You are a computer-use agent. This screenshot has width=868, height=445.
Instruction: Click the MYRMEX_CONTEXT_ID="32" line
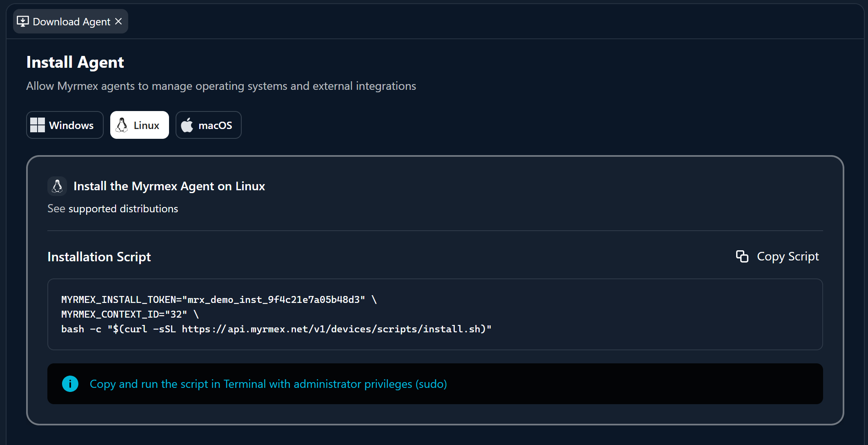(x=130, y=314)
